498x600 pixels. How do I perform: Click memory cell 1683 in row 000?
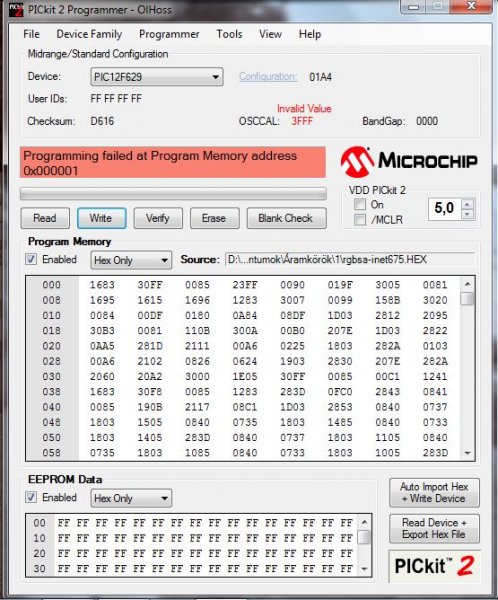coord(102,285)
